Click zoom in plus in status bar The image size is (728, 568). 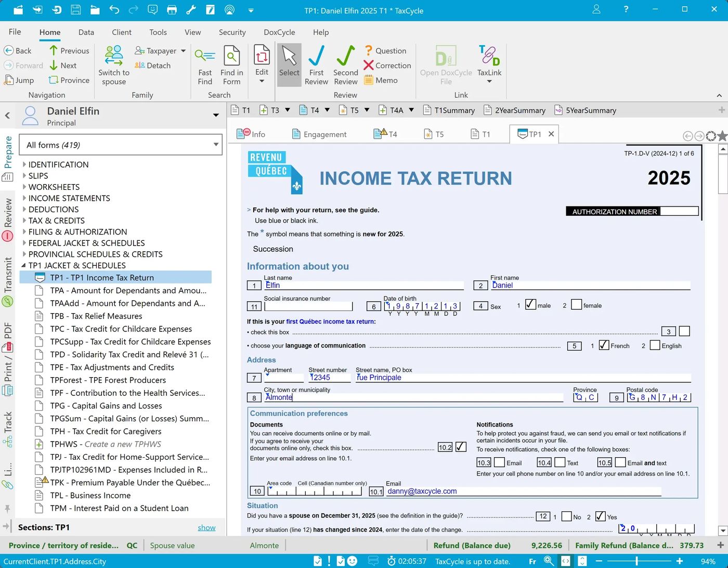(679, 562)
